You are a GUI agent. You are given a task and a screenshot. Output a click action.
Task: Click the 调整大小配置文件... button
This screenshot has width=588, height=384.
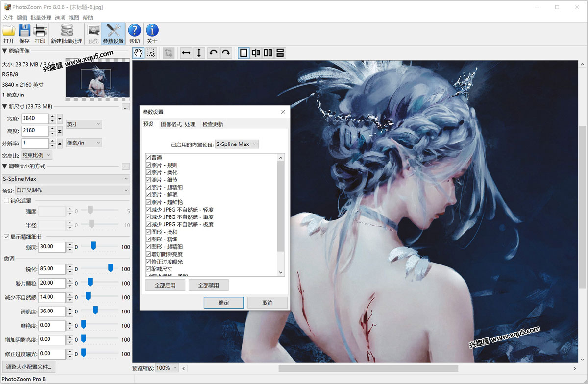pos(29,366)
